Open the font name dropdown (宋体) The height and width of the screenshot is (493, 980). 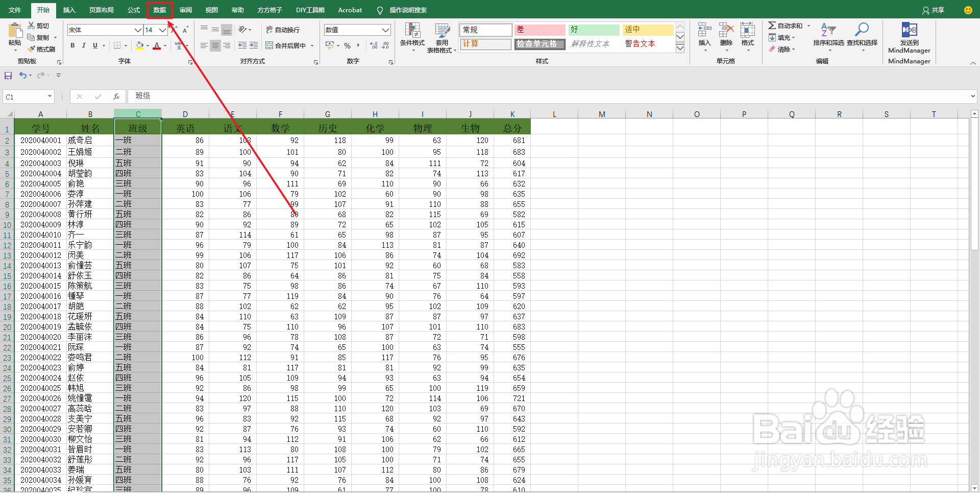pos(138,30)
